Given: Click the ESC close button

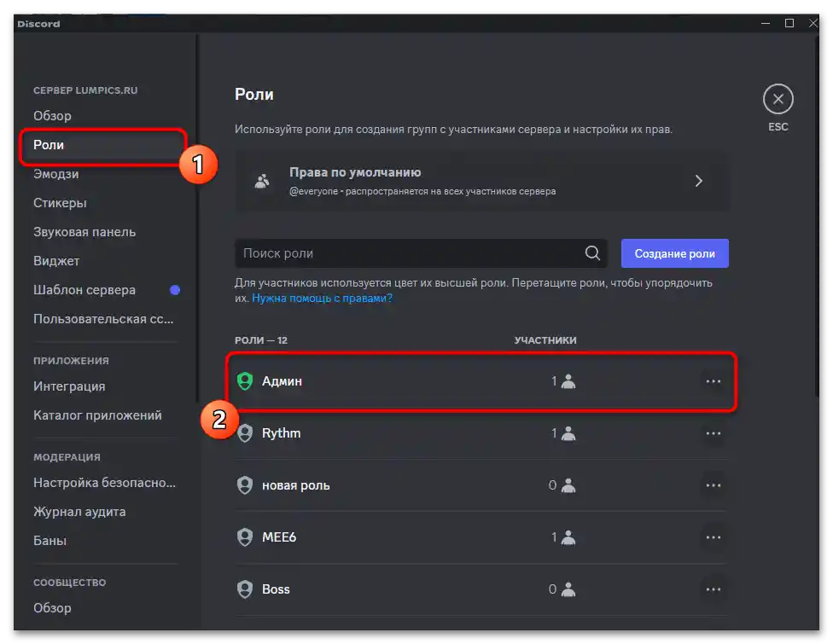Looking at the screenshot, I should (x=778, y=98).
